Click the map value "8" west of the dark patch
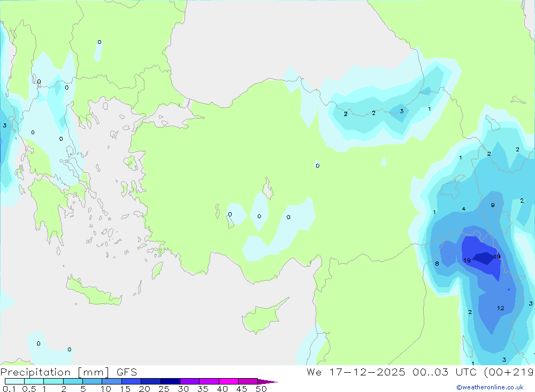 (437, 263)
